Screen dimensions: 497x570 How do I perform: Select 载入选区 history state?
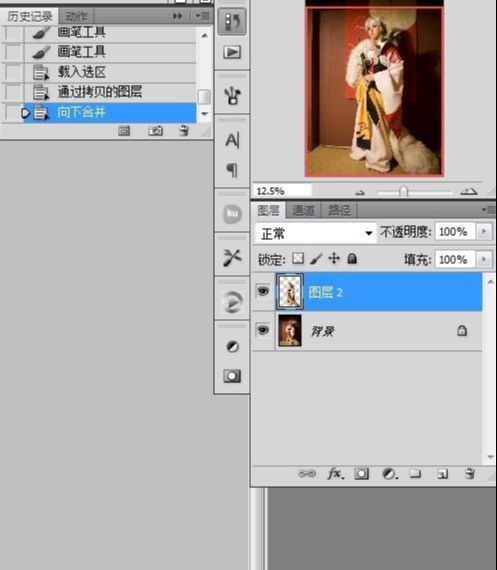pos(110,72)
